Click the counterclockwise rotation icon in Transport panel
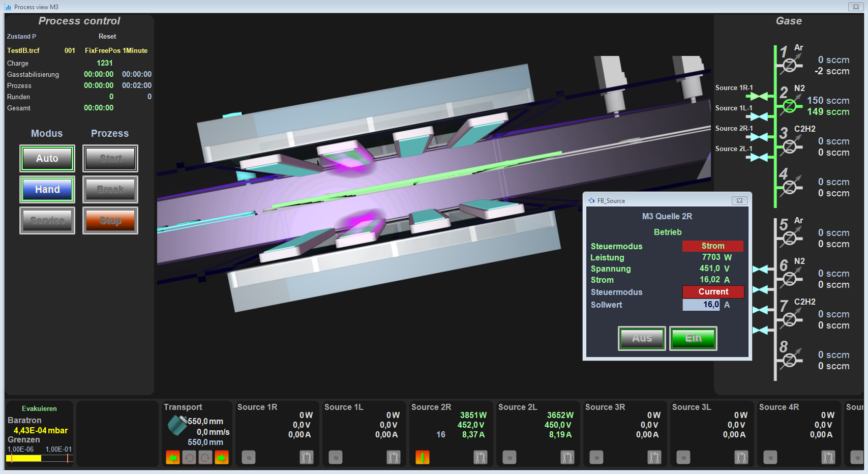The image size is (868, 474). (x=189, y=457)
